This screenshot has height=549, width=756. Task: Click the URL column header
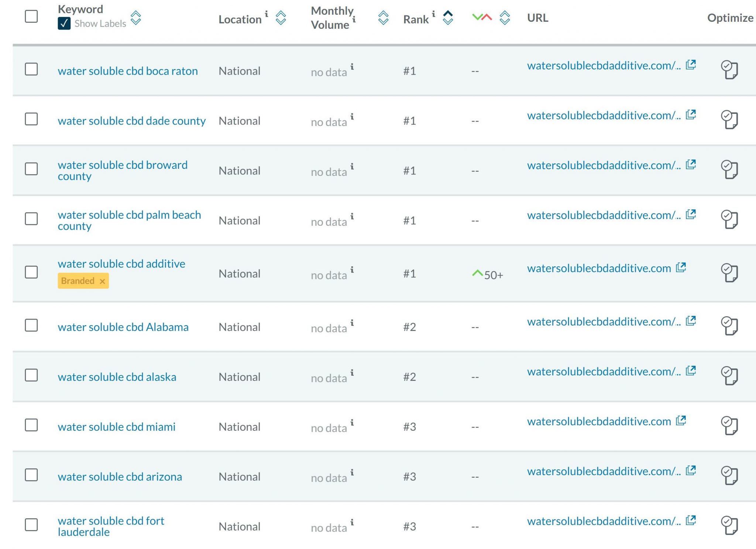pyautogui.click(x=537, y=18)
